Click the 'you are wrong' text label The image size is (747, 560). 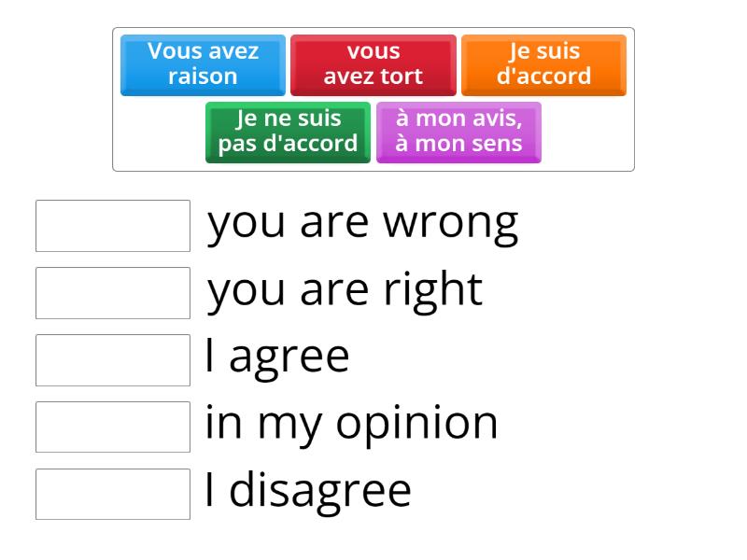click(x=364, y=222)
